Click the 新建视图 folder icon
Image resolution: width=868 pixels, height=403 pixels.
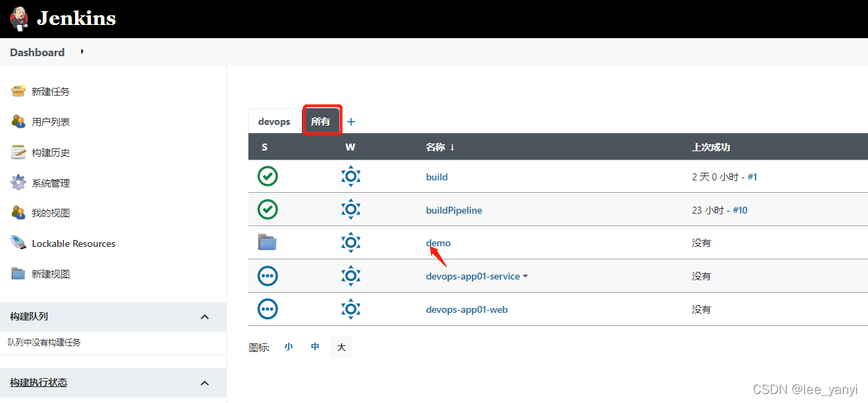tap(18, 273)
